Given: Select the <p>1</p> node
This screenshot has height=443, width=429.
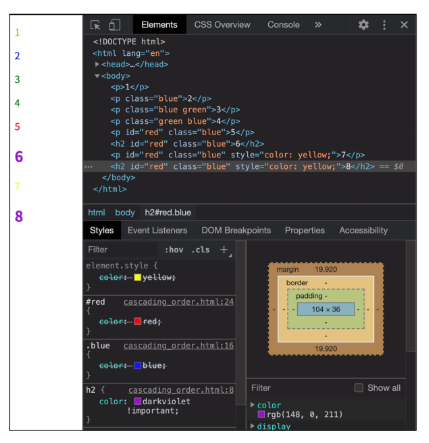Looking at the screenshot, I should tap(130, 87).
